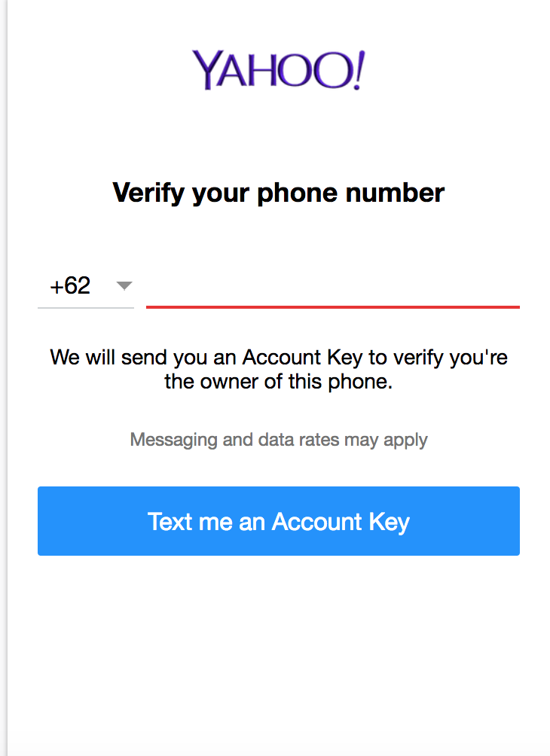
Task: Click the word Account Key in blue button
Action: (341, 521)
